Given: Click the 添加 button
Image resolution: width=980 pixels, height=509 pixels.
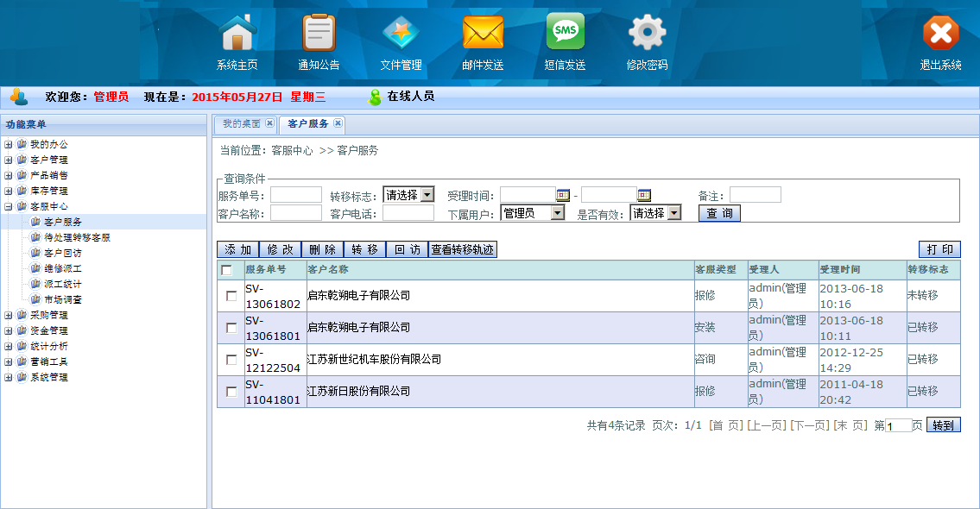Looking at the screenshot, I should point(237,249).
